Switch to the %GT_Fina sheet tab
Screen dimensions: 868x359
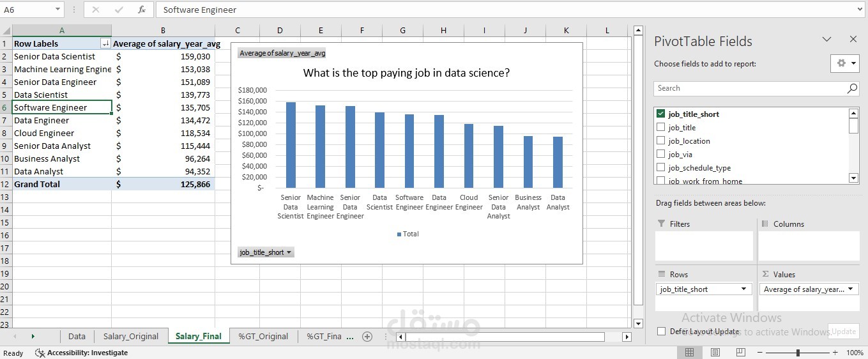[x=324, y=337]
